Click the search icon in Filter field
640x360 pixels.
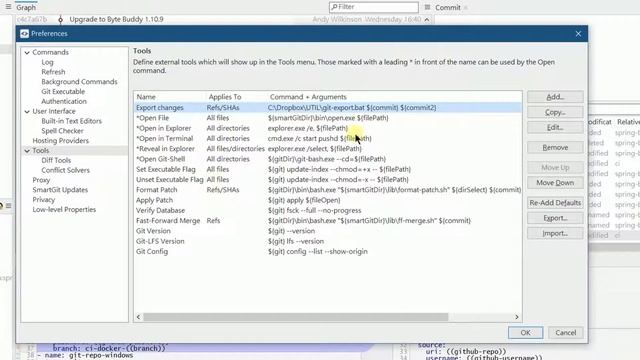pos(334,7)
